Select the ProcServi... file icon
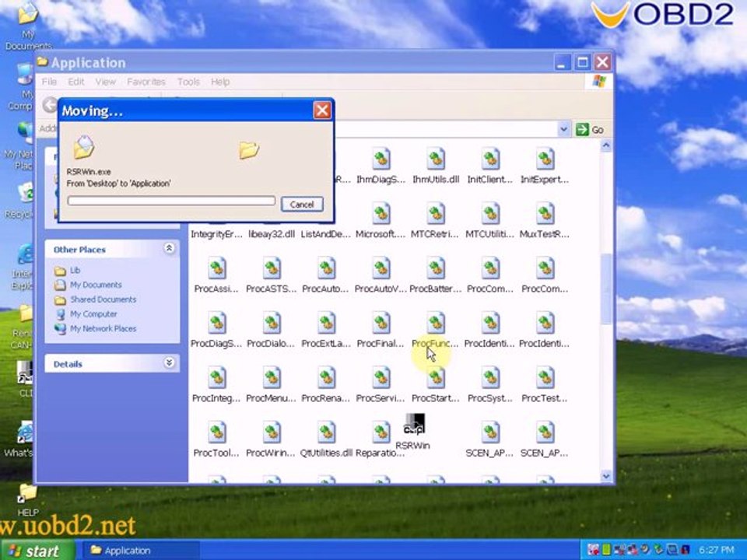This screenshot has width=747, height=560. [x=381, y=378]
